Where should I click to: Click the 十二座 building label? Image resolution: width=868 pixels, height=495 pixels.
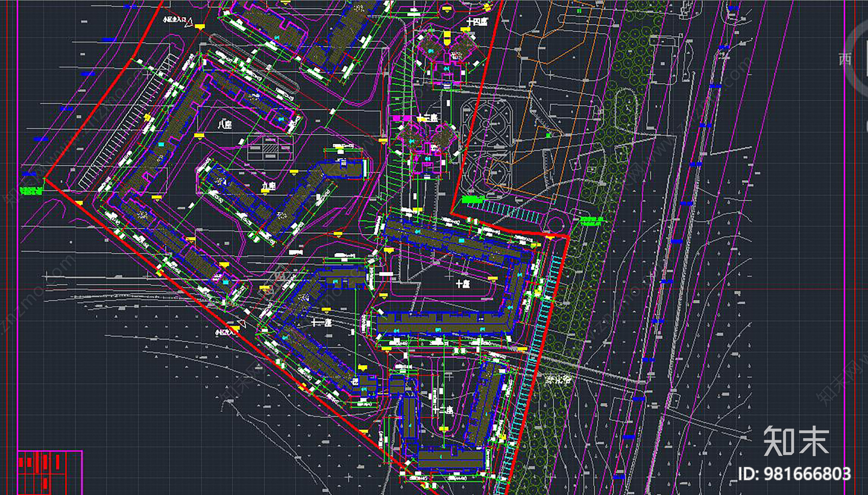(x=443, y=410)
